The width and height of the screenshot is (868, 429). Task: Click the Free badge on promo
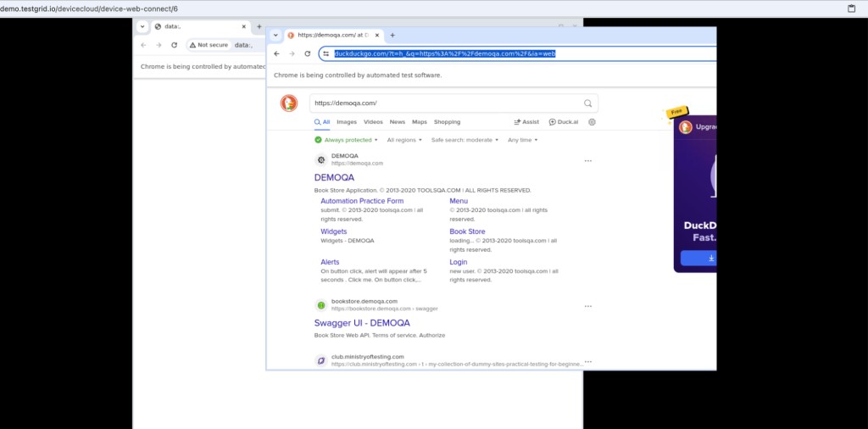(676, 112)
